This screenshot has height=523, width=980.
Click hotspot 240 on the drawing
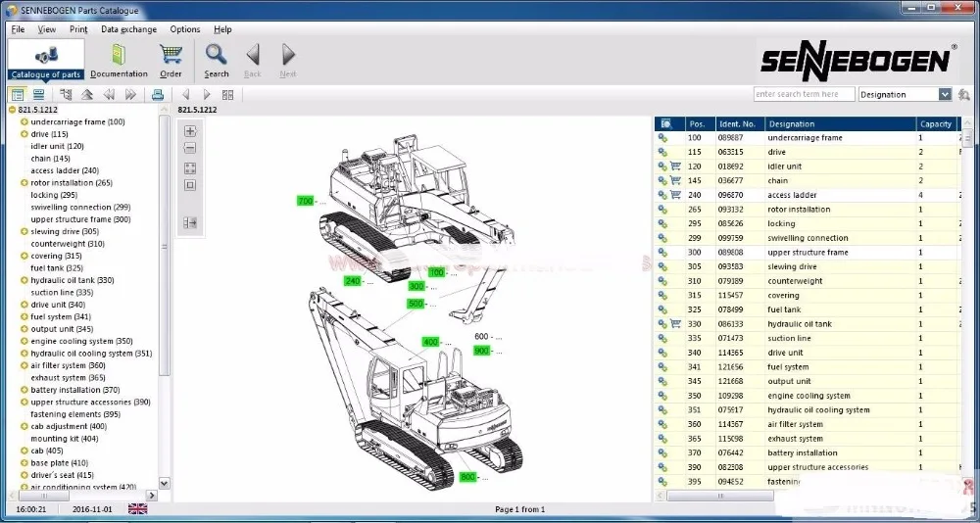point(353,280)
